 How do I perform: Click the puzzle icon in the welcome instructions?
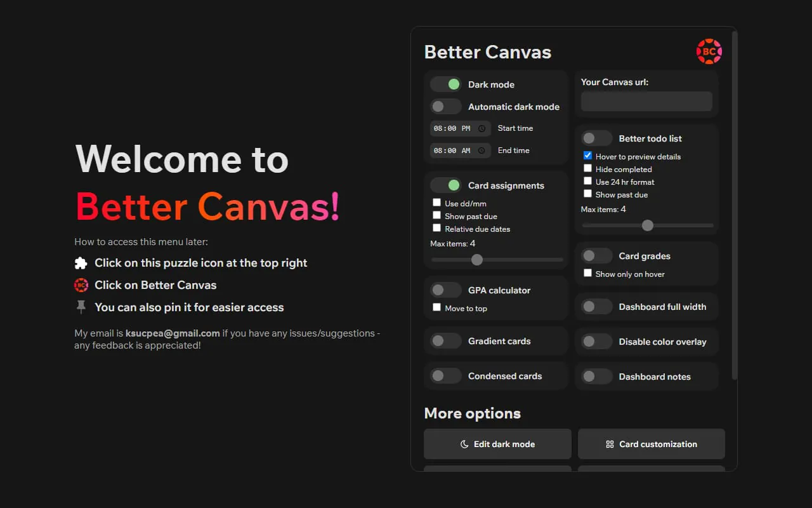coord(82,262)
